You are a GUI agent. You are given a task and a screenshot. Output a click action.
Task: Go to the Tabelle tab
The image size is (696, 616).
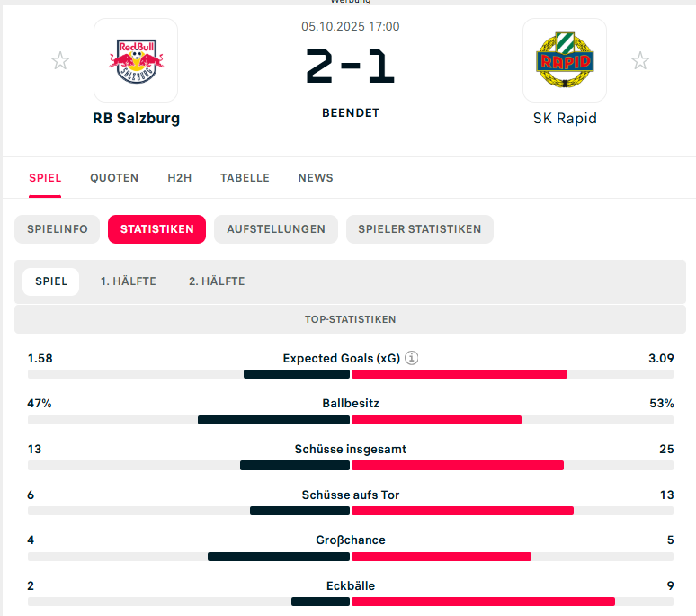(245, 178)
